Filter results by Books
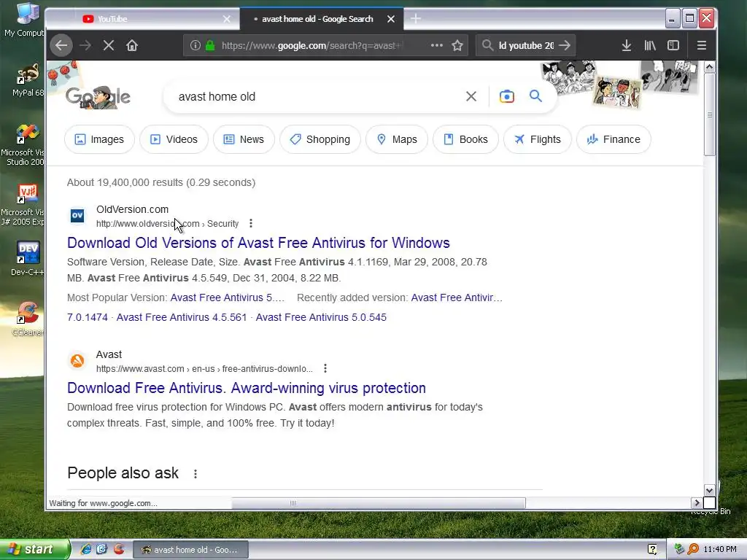Screen dimensions: 747x560 pyautogui.click(x=466, y=139)
